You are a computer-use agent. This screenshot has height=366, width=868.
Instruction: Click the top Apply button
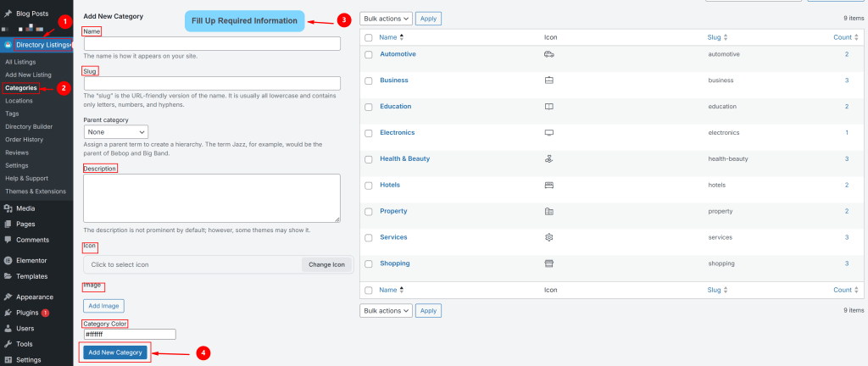428,19
